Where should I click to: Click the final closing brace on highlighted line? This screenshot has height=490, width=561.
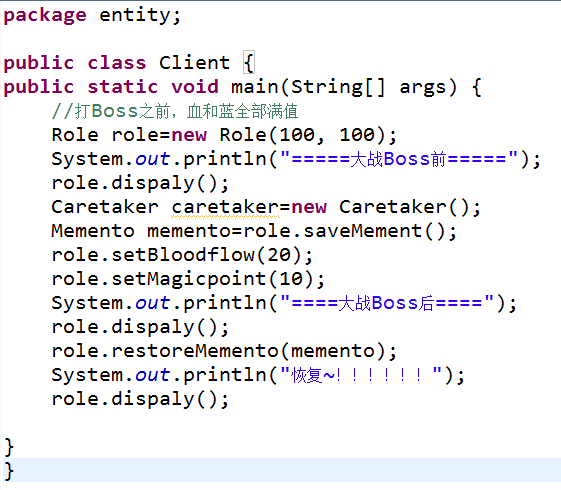pyautogui.click(x=9, y=471)
